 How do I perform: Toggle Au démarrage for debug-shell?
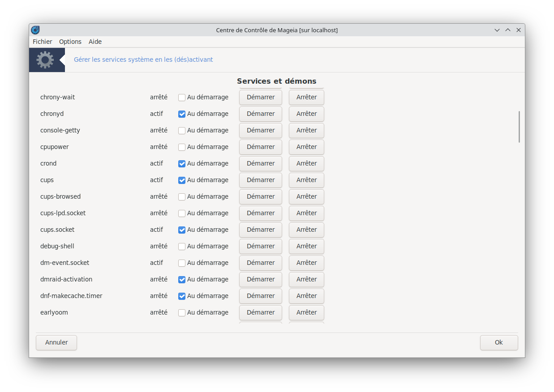pyautogui.click(x=182, y=247)
